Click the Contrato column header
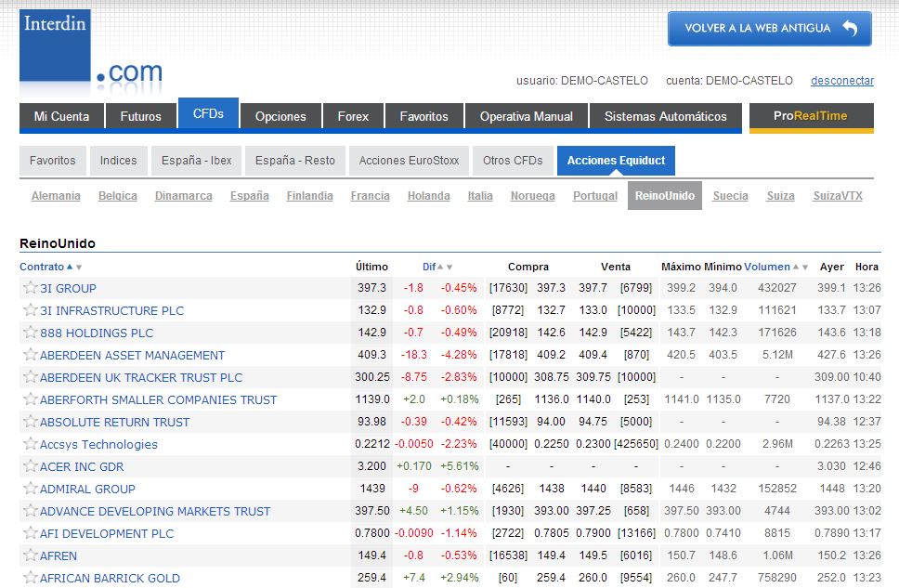The height and width of the screenshot is (588, 899). point(42,267)
